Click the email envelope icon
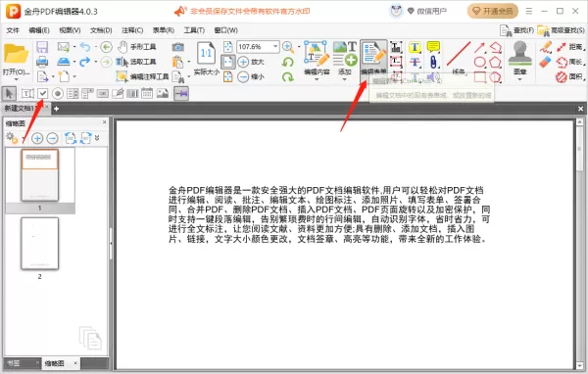Viewport: 588px width, 374px height. pos(64,47)
